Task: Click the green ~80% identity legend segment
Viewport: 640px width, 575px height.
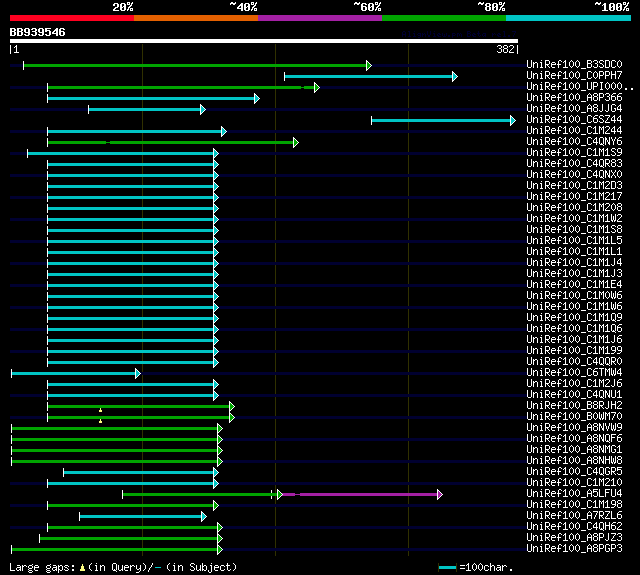Action: coord(444,18)
